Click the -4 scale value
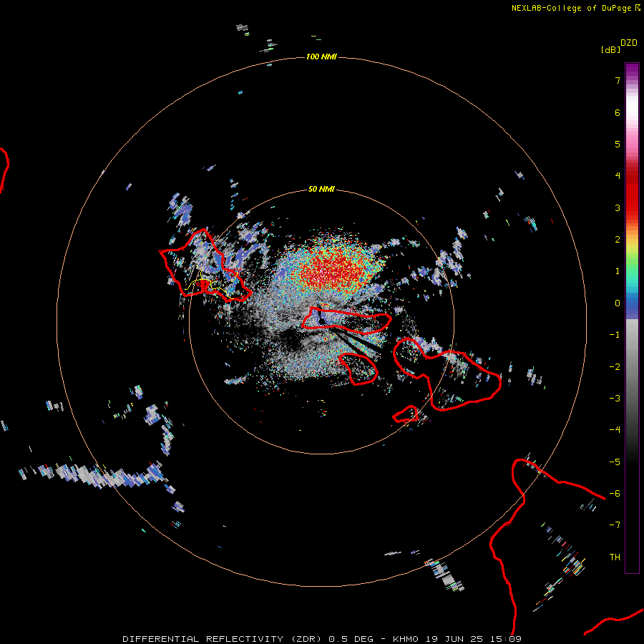Image resolution: width=644 pixels, height=644 pixels. 615,430
